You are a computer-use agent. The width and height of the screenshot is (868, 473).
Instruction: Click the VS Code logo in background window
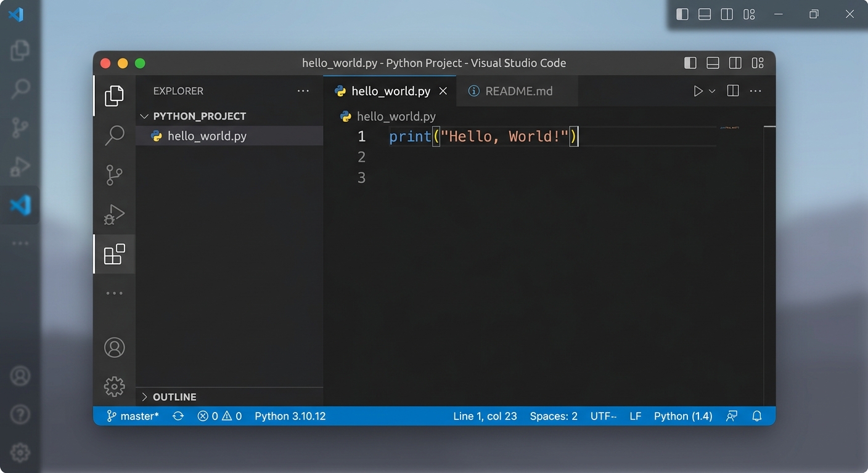pyautogui.click(x=16, y=14)
